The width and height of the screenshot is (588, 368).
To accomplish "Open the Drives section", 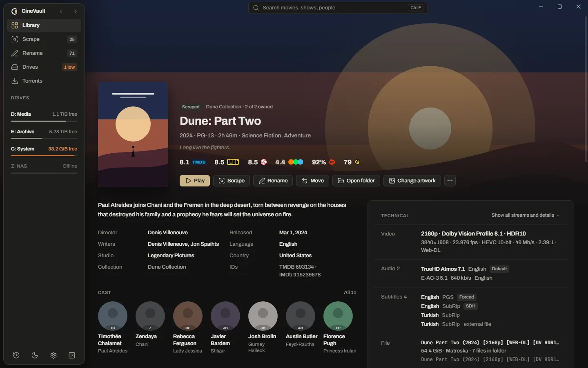I will click(44, 67).
